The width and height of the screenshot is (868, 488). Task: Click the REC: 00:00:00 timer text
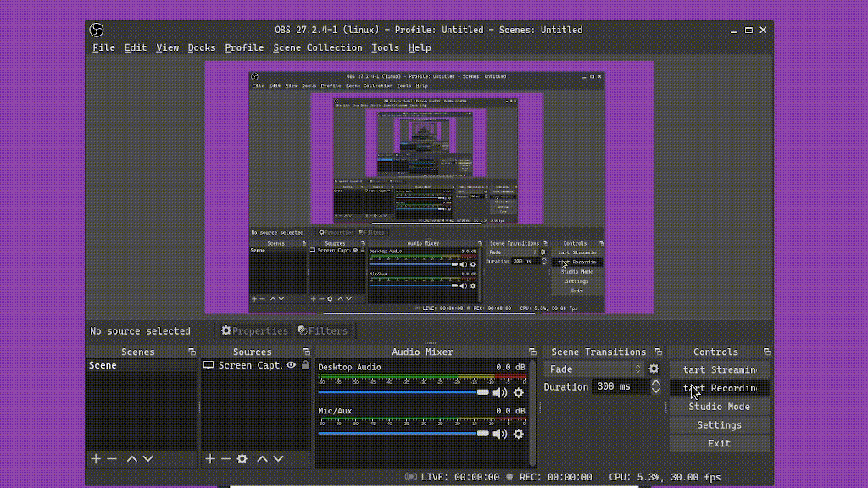(x=556, y=477)
